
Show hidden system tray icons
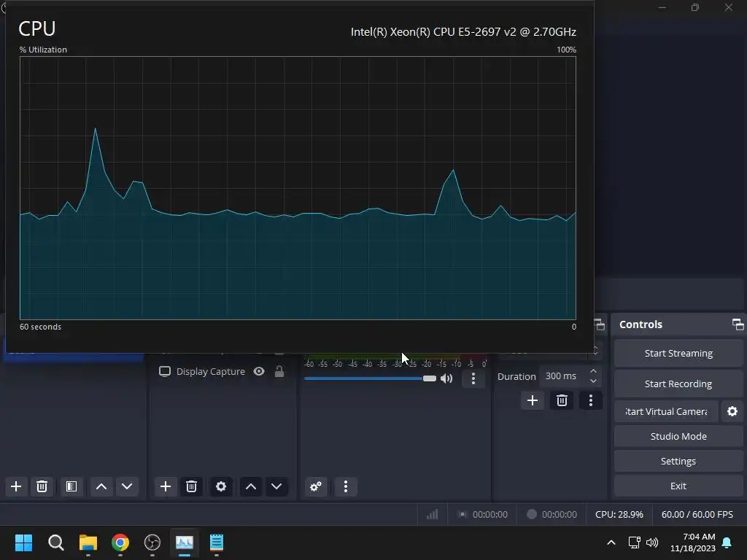[611, 542]
